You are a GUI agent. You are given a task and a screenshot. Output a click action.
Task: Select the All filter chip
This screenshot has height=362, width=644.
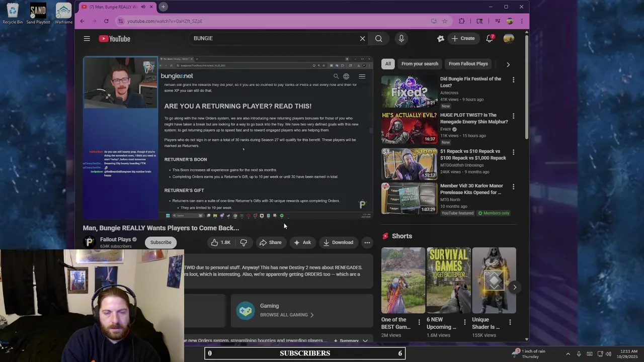(x=388, y=64)
